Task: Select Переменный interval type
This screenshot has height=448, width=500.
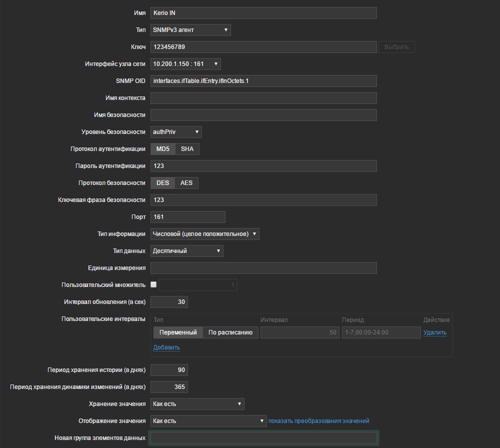Action: click(178, 332)
